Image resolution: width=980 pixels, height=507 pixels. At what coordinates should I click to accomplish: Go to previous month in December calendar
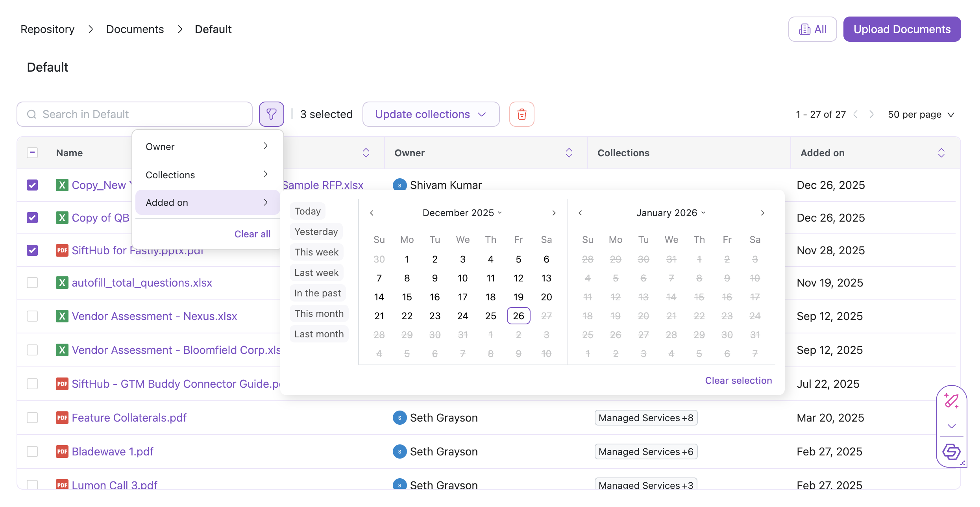pyautogui.click(x=372, y=213)
